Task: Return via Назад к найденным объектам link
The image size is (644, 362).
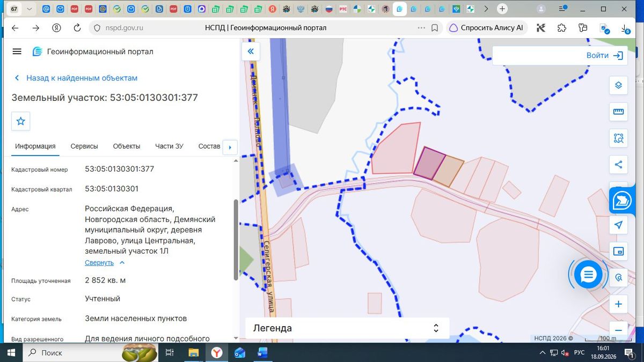Action: pos(76,78)
